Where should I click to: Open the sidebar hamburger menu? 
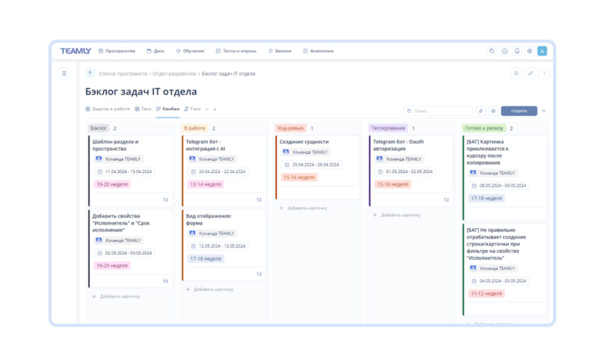64,73
